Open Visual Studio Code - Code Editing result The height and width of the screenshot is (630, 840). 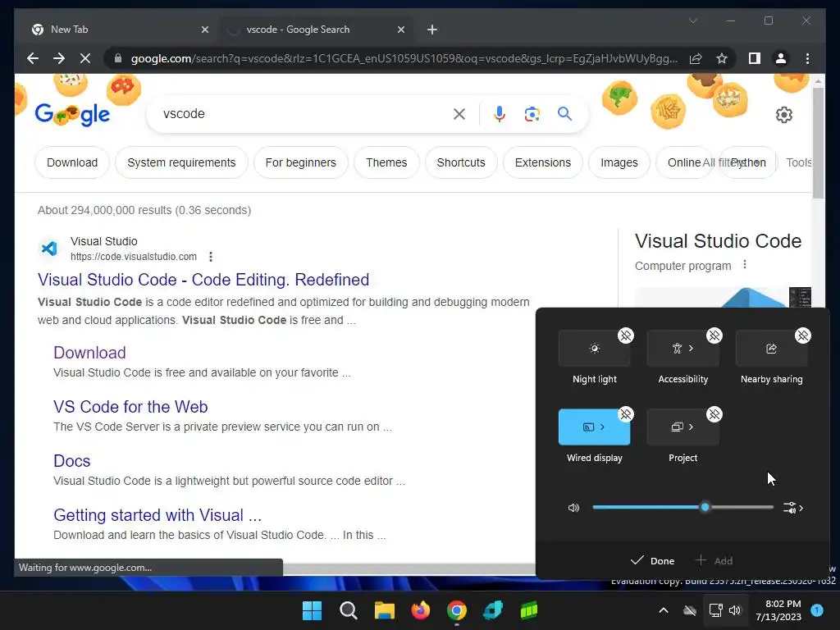pyautogui.click(x=203, y=280)
